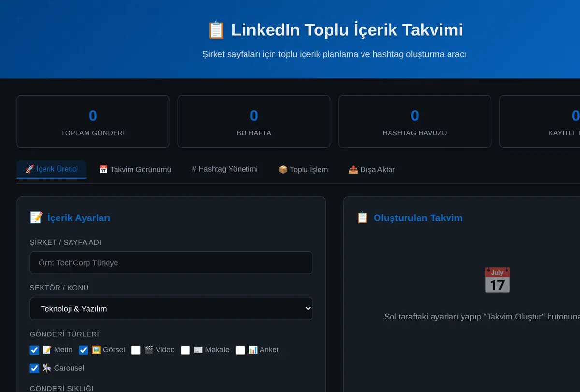Click the picture frame icon next to Görsel
This screenshot has height=392, width=580.
(x=96, y=349)
